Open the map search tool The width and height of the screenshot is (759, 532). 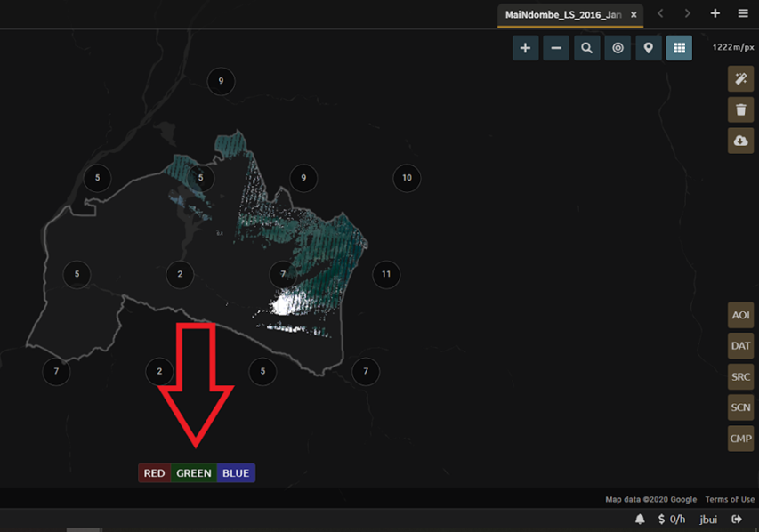586,48
